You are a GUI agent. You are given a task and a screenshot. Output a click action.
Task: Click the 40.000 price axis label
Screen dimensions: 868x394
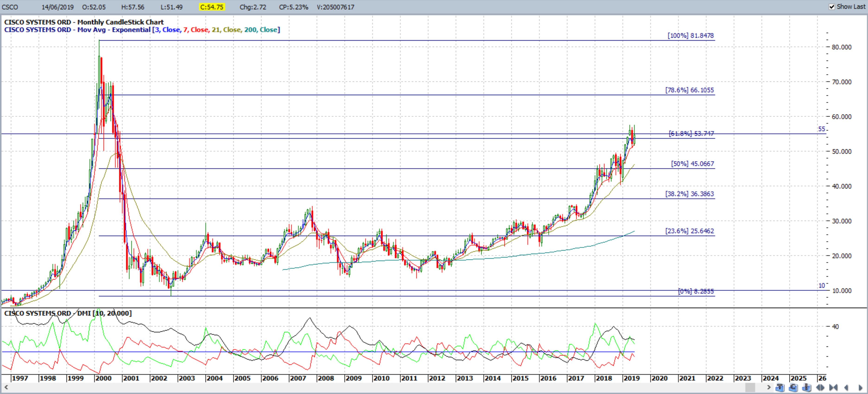pos(841,186)
